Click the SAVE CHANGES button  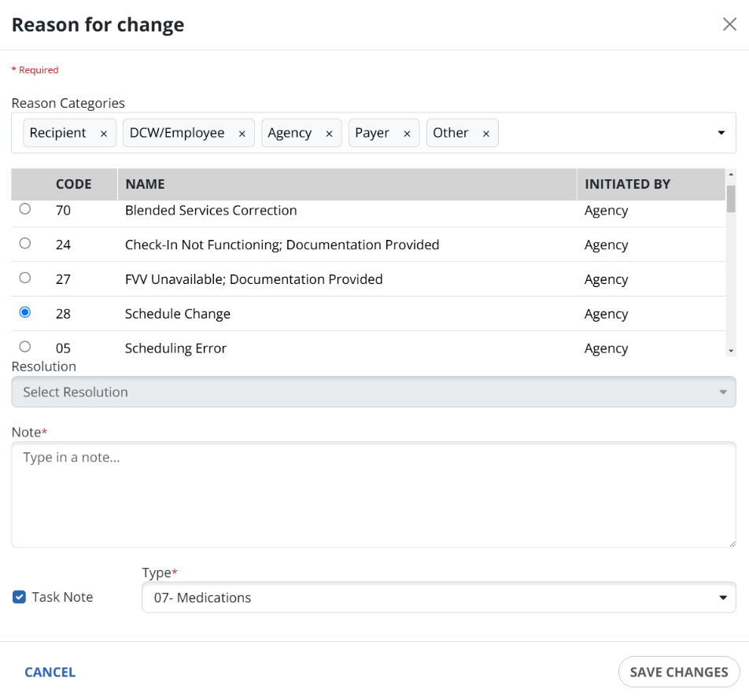coord(678,672)
